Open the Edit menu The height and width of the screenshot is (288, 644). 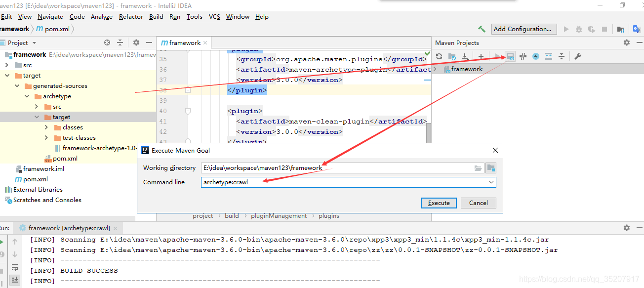pyautogui.click(x=6, y=16)
